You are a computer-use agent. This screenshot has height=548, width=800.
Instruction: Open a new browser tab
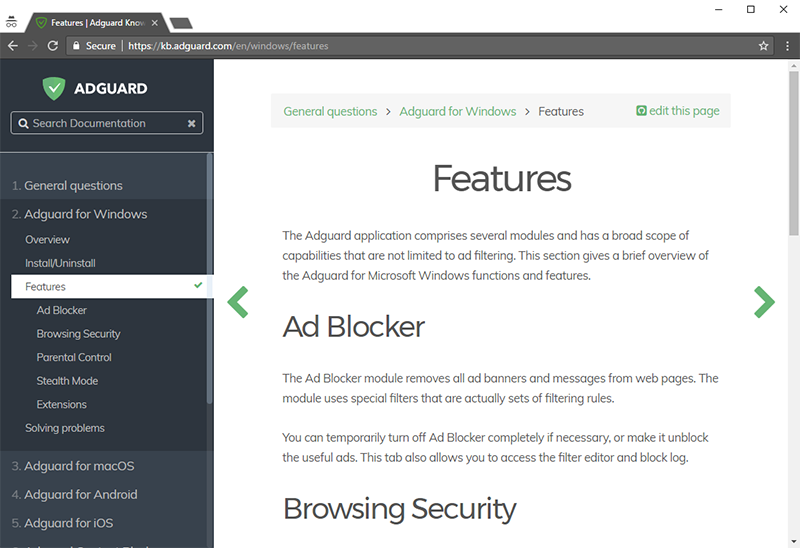[x=181, y=23]
